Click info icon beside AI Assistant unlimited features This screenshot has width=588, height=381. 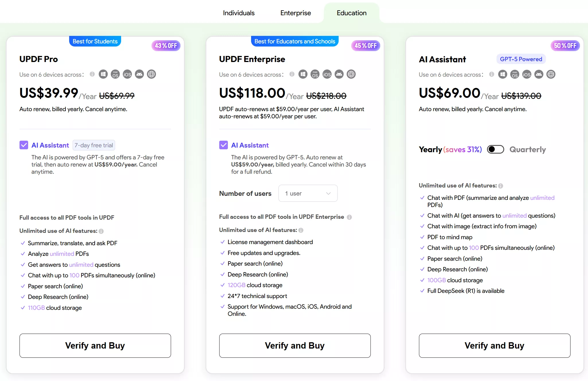pyautogui.click(x=500, y=186)
